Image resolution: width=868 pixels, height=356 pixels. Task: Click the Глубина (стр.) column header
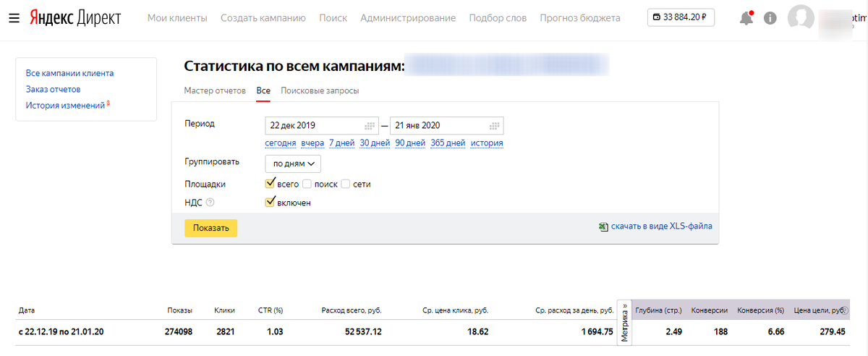click(659, 311)
